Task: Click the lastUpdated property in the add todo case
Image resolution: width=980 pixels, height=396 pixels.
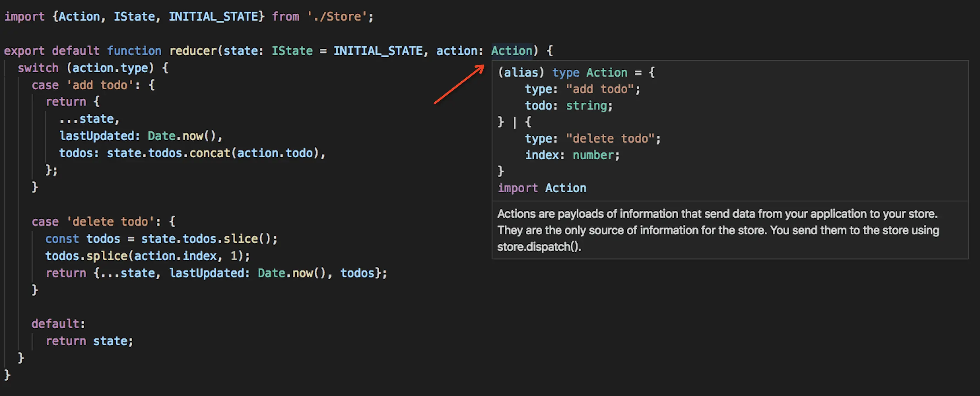Action: 96,136
